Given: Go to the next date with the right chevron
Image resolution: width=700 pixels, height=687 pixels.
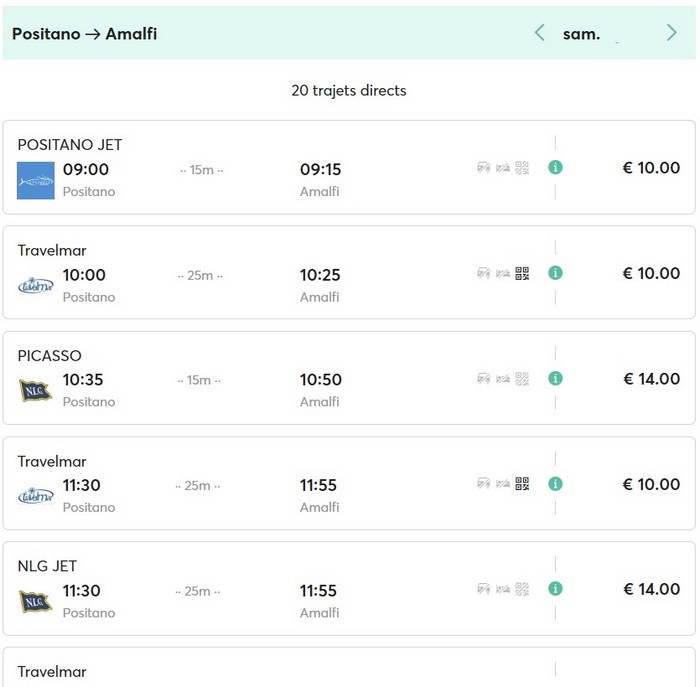Looking at the screenshot, I should click(671, 33).
